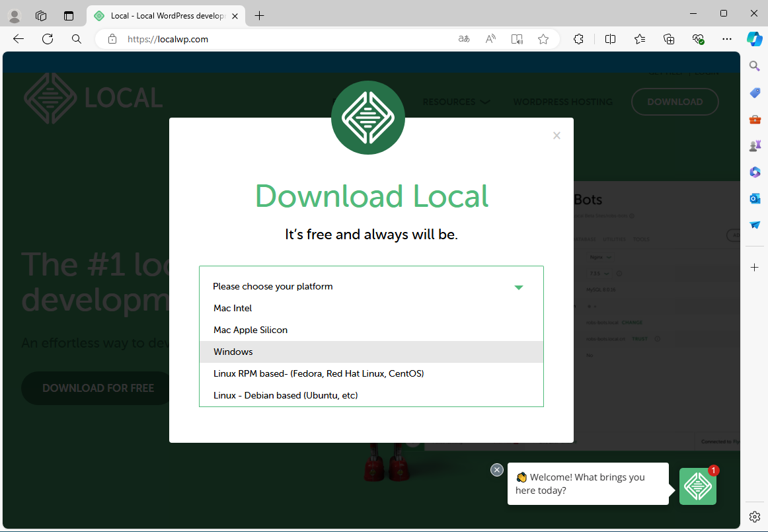
Task: Refresh the page
Action: [48, 39]
